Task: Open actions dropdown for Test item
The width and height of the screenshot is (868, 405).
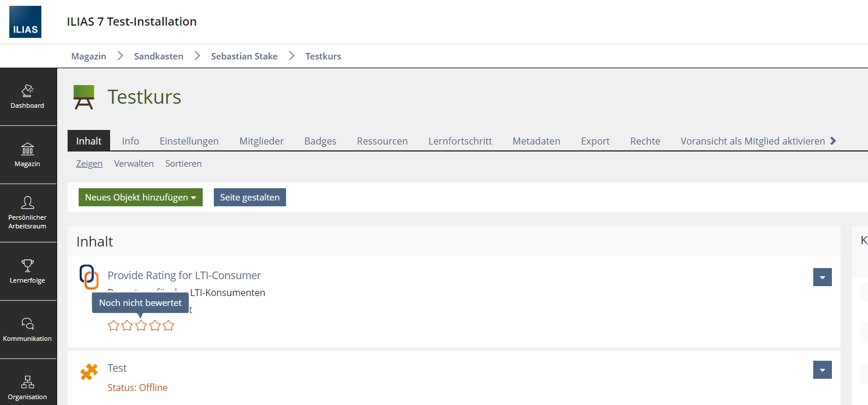Action: (822, 370)
